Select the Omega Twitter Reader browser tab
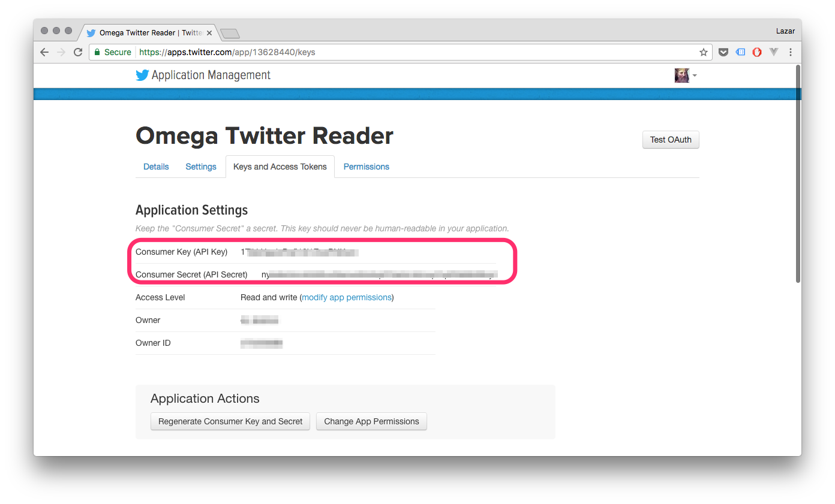 tap(148, 33)
